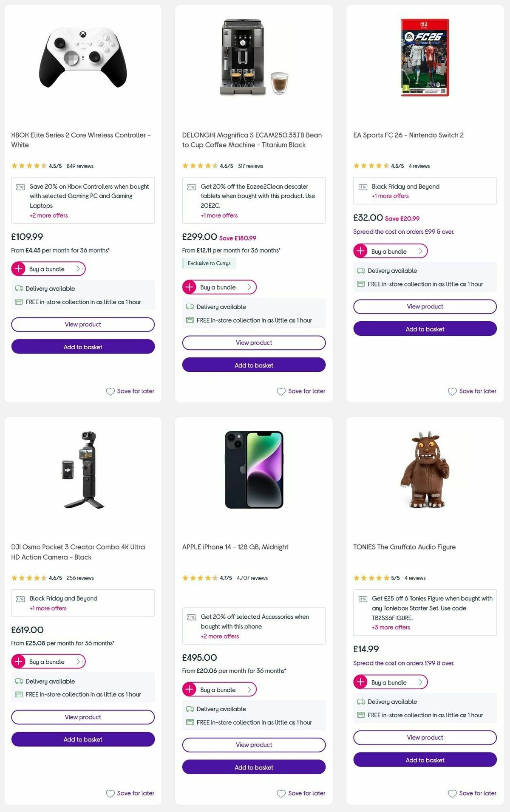Expand +3 more offers on Tonies figure
The image size is (510, 812).
[391, 627]
